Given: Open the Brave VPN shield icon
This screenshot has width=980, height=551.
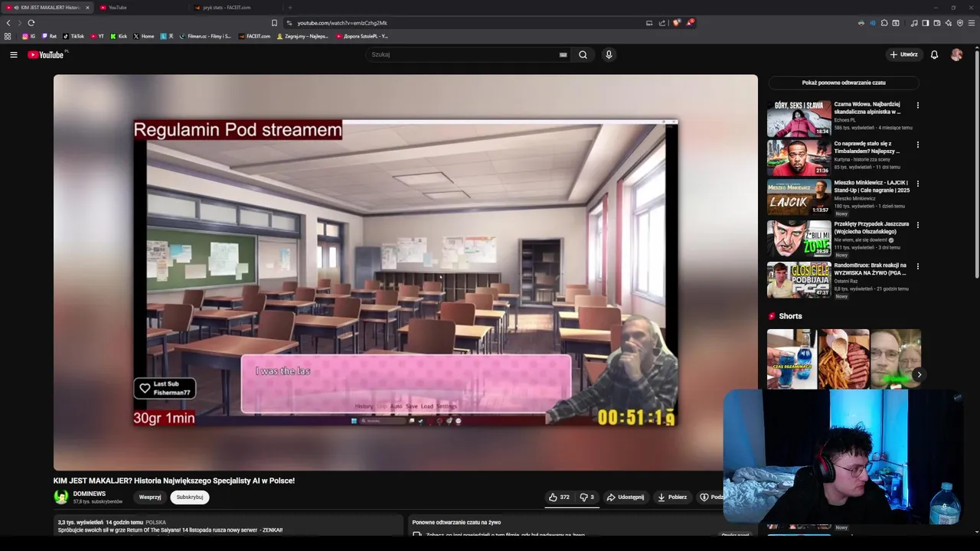Looking at the screenshot, I should tap(960, 23).
